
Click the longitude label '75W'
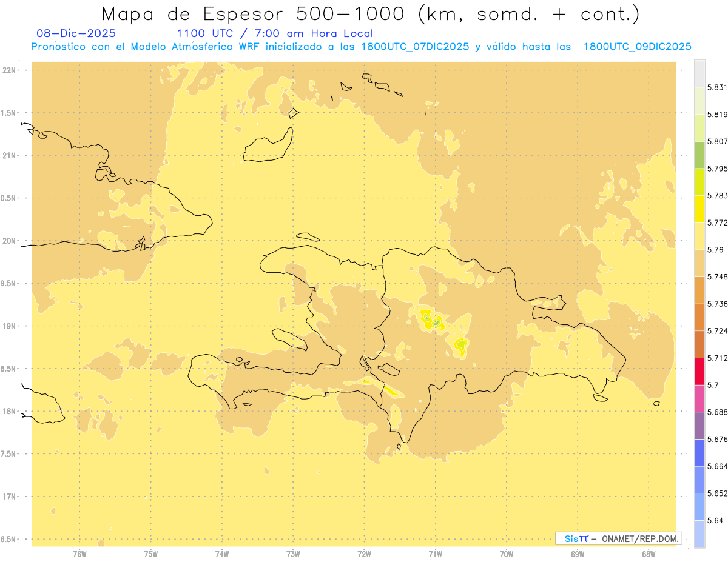tap(151, 554)
